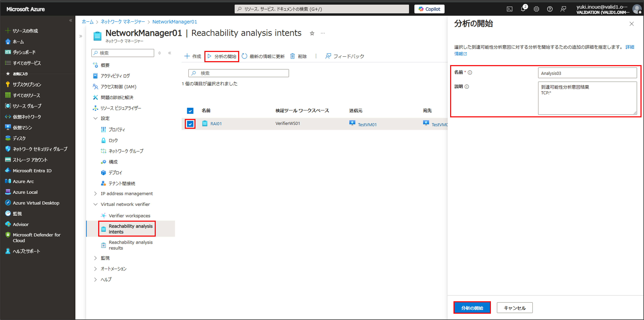Viewport: 644px width, 320px height.
Task: Collapse the left portal menu
Action: [x=71, y=20]
